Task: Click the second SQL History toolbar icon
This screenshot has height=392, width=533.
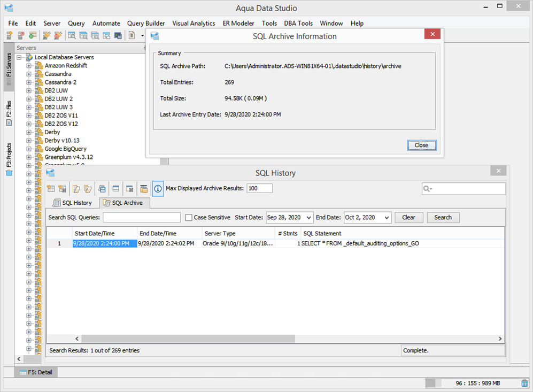Action: (x=62, y=188)
